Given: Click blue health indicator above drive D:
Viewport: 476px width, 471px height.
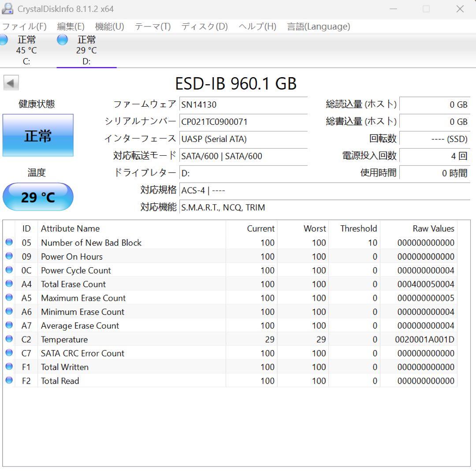Looking at the screenshot, I should coord(62,40).
